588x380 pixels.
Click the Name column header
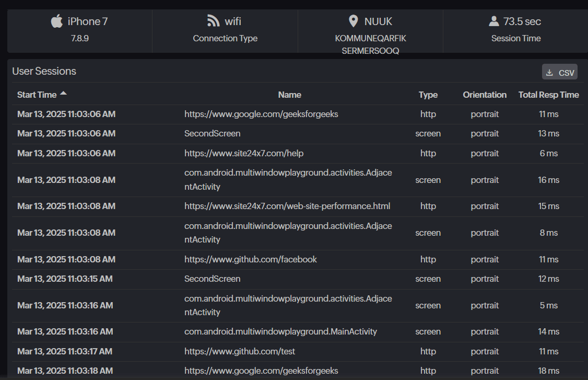coord(289,95)
